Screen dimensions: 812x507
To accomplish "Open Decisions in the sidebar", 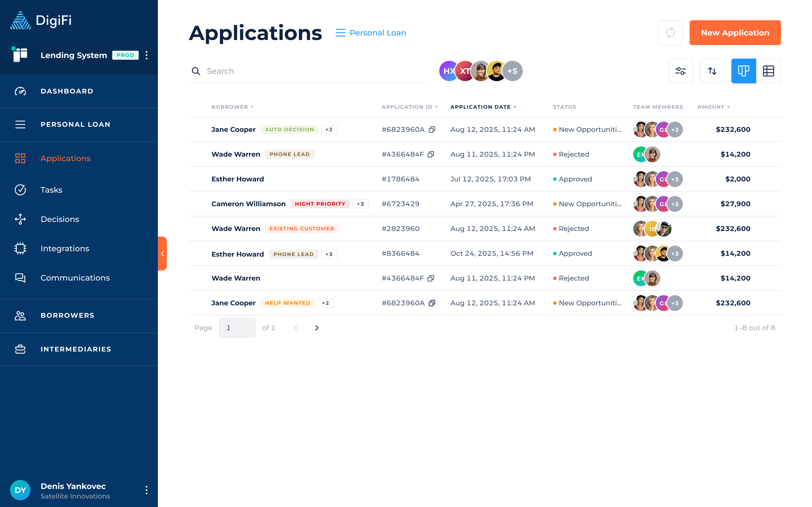I will [60, 219].
